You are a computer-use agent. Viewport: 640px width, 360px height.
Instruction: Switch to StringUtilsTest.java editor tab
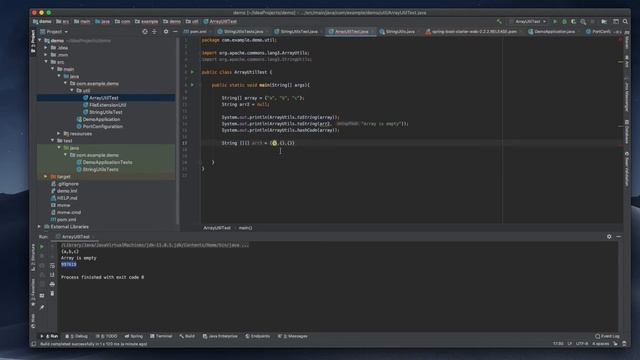[x=296, y=31]
